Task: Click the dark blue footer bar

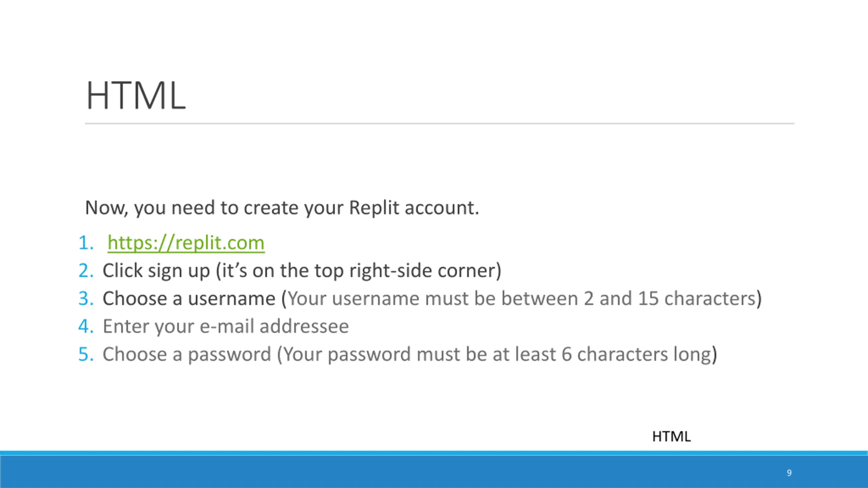Action: (434, 471)
